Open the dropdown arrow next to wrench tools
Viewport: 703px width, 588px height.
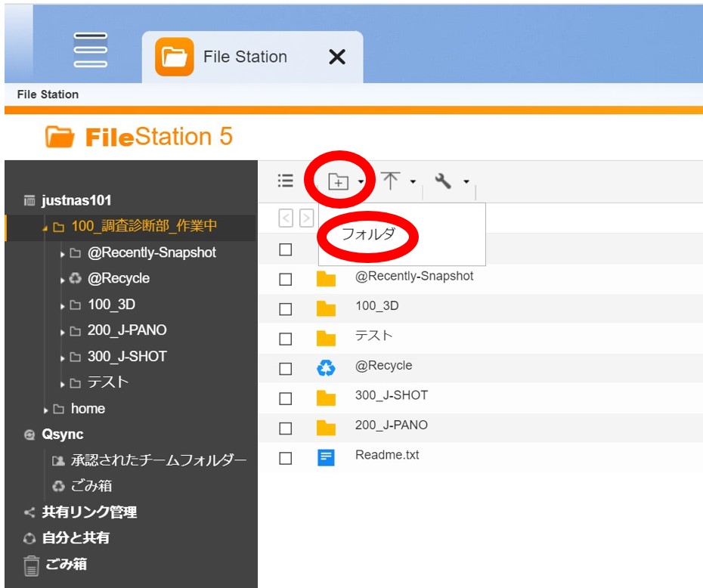pyautogui.click(x=466, y=181)
